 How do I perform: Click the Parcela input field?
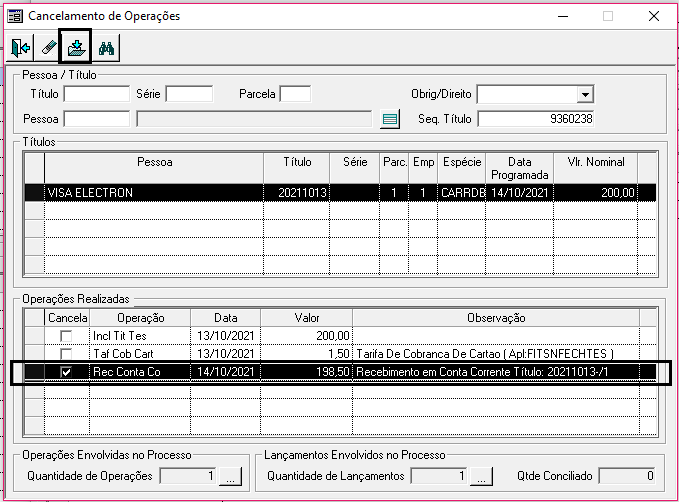pos(295,94)
